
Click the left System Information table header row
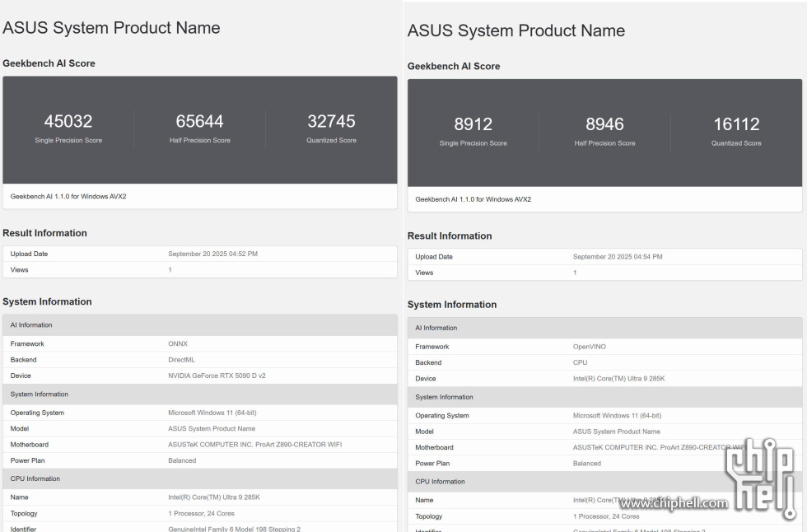click(x=39, y=394)
